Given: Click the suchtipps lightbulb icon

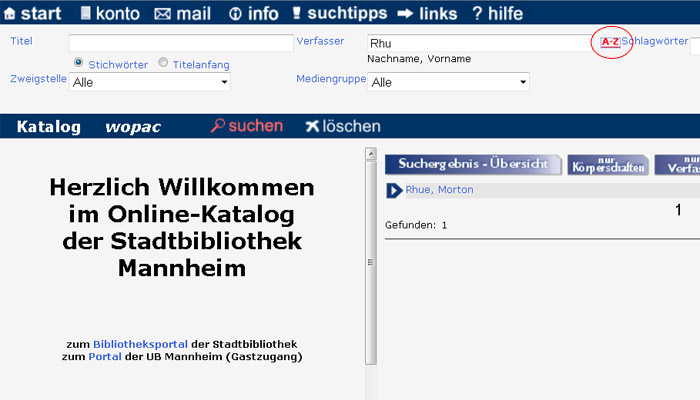Looking at the screenshot, I should 296,14.
